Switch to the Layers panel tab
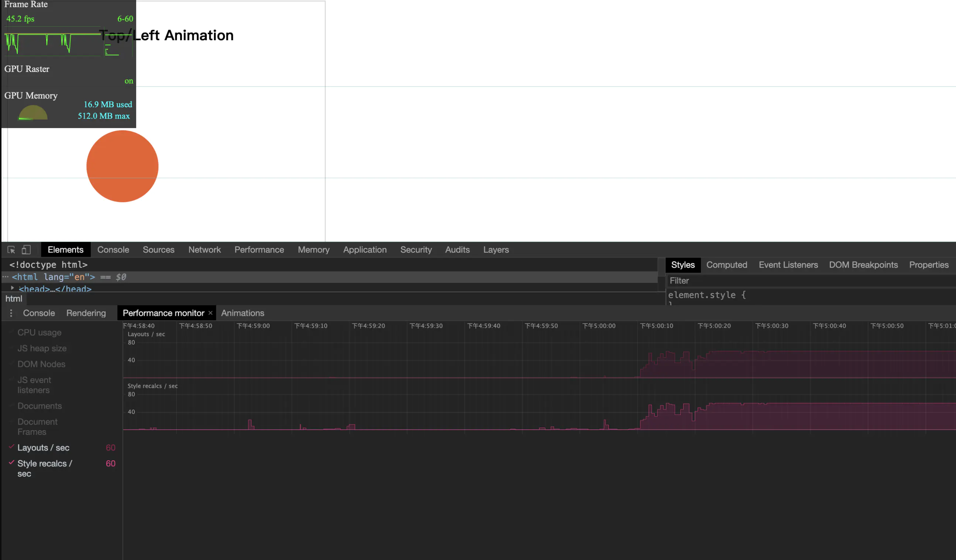The image size is (956, 560). [496, 250]
